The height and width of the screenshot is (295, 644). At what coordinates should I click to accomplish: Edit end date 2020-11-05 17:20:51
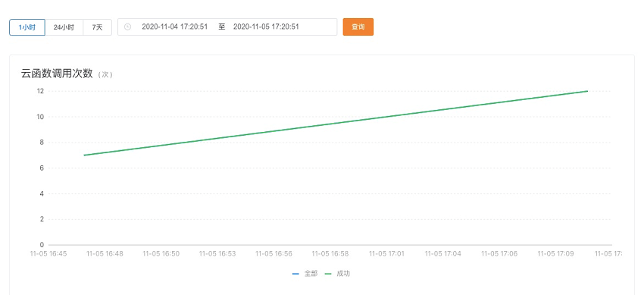pyautogui.click(x=266, y=27)
